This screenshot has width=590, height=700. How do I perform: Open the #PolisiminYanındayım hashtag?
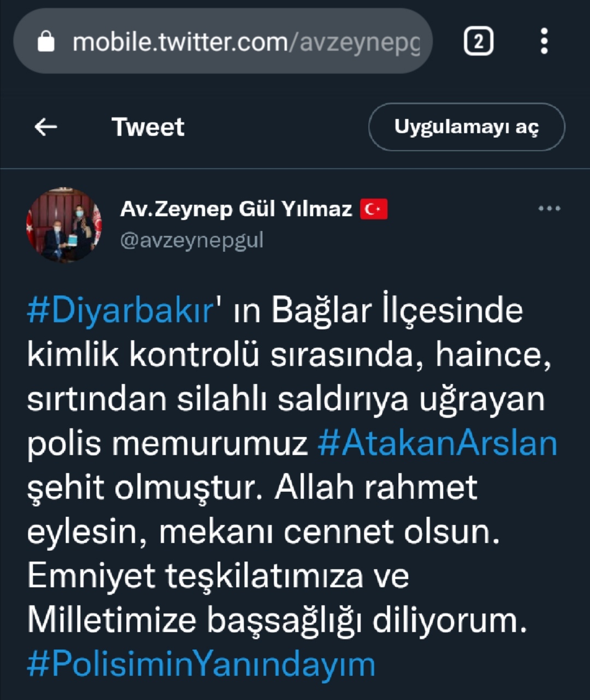pos(201,664)
